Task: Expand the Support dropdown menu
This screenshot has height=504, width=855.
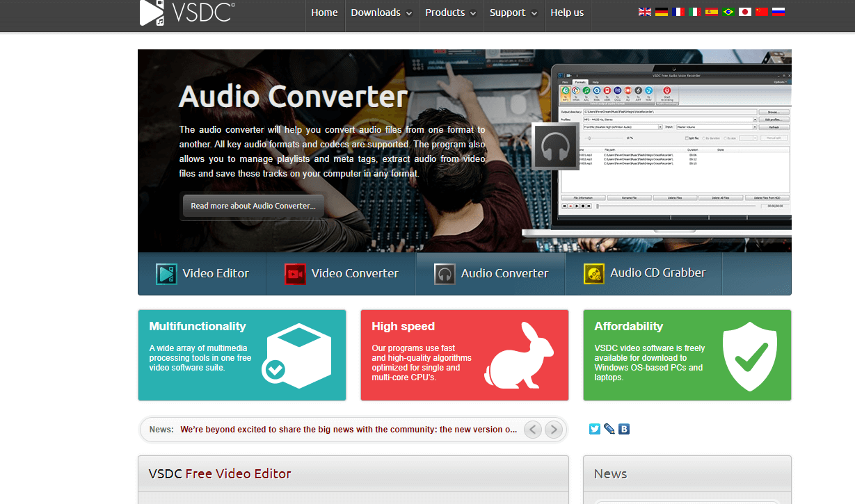Action: (513, 13)
